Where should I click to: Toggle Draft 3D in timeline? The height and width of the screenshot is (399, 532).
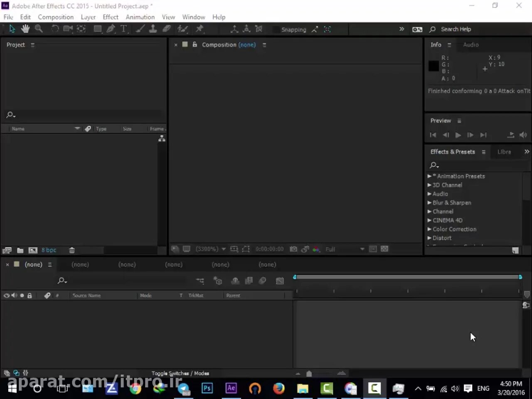[217, 281]
